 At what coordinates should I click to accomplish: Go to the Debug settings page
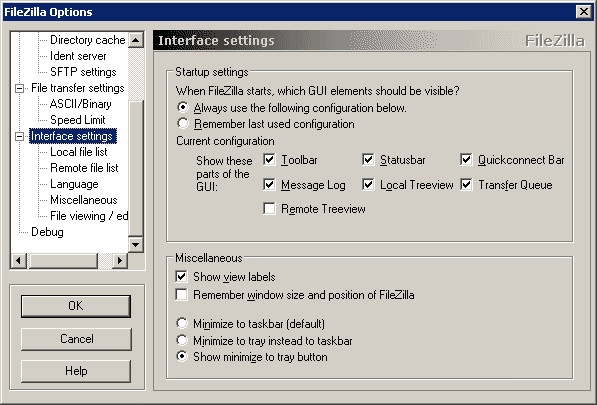pos(47,232)
